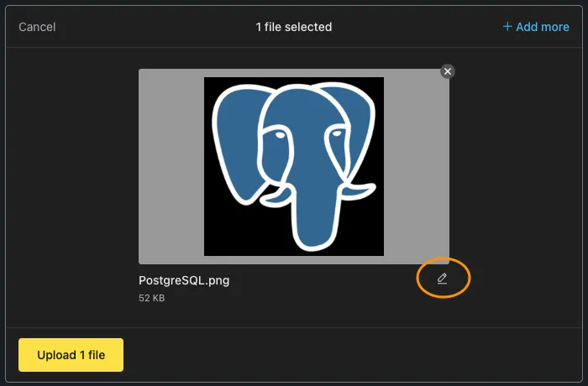The height and width of the screenshot is (386, 588).
Task: Click the PostgreSQL.png file name
Action: 184,280
